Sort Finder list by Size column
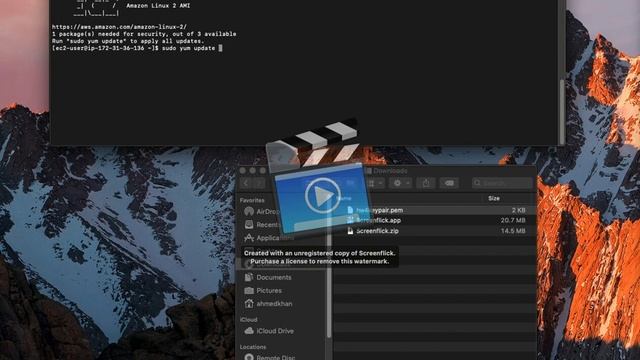The height and width of the screenshot is (360, 640). pos(494,198)
